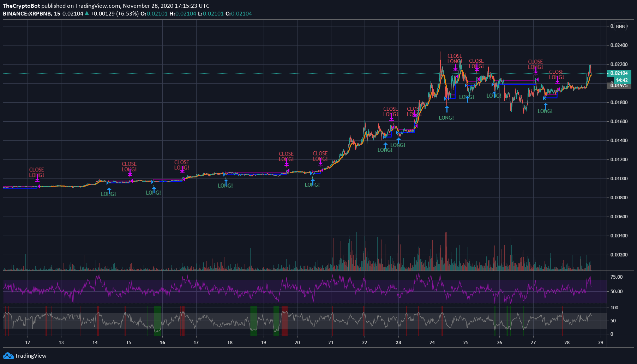The image size is (637, 364).
Task: Click the CLOSE LONG! label between dates 19 and 20
Action: tap(286, 157)
